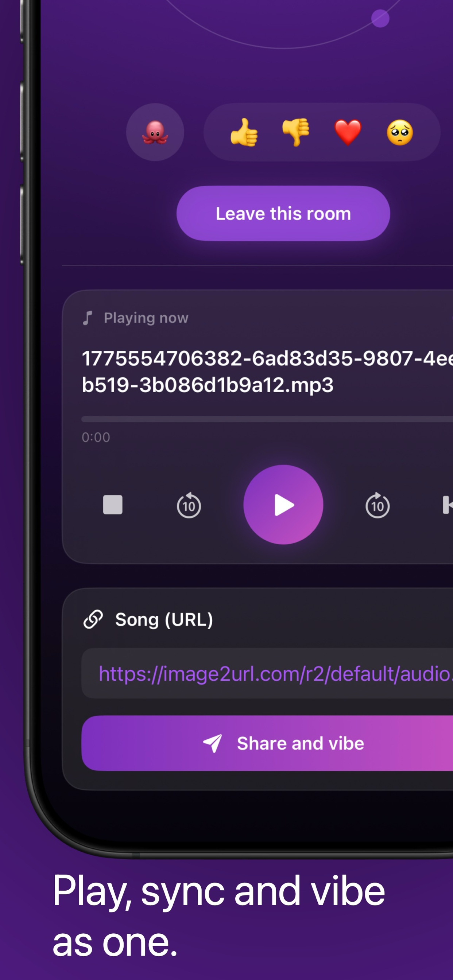React with the thumbs down emoji
The image size is (453, 980).
point(296,132)
